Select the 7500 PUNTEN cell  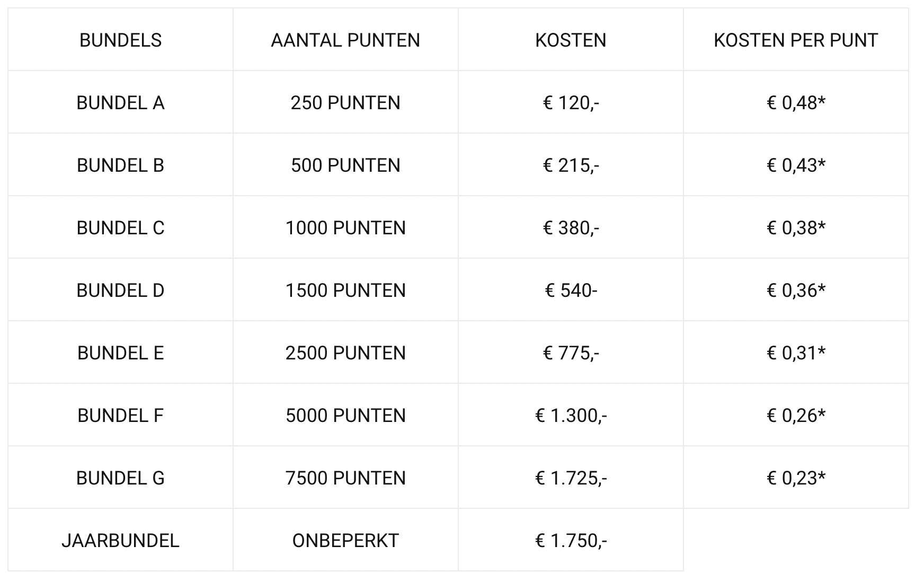tap(345, 478)
